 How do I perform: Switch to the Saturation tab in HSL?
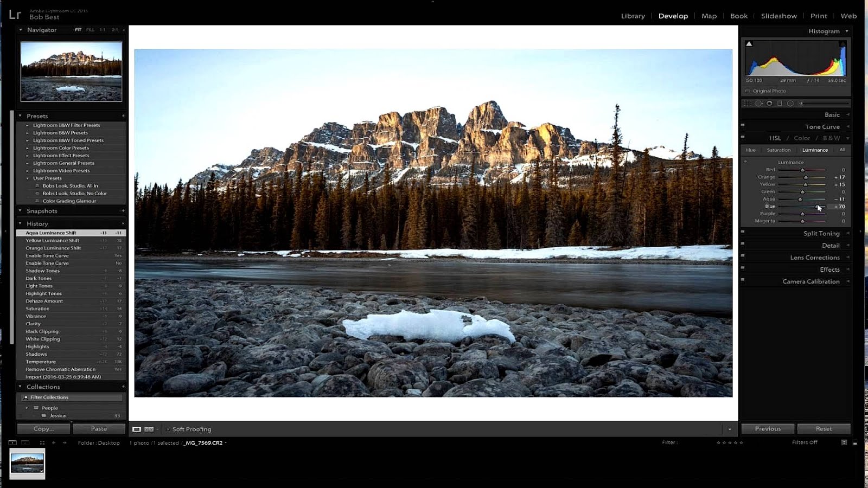tap(779, 150)
